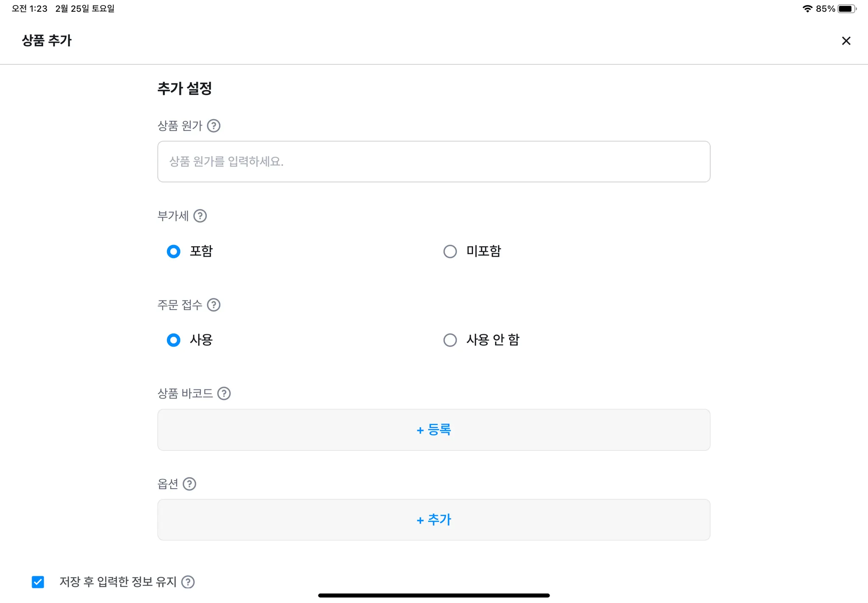Tap the 추가 설정 section heading
This screenshot has width=868, height=603.
click(184, 89)
